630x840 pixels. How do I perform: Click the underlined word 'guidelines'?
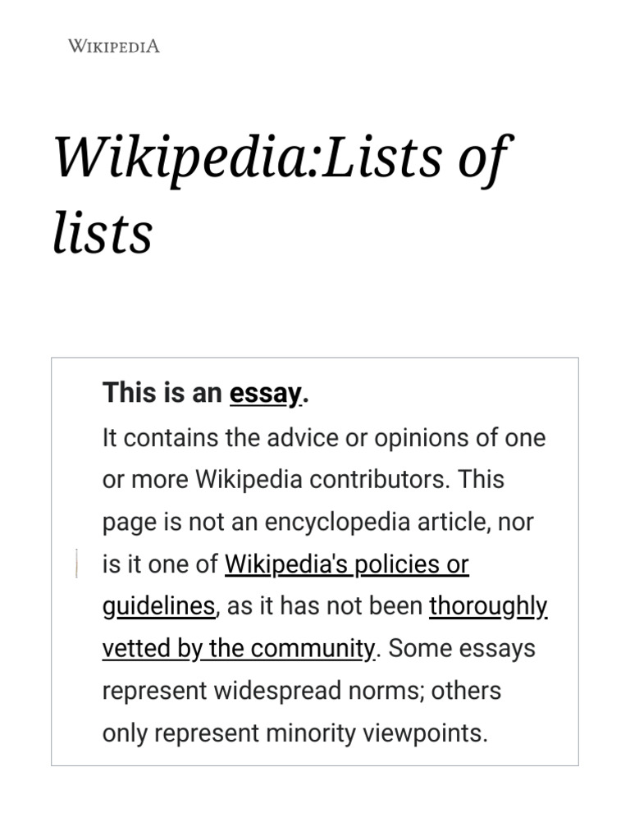pyautogui.click(x=158, y=606)
